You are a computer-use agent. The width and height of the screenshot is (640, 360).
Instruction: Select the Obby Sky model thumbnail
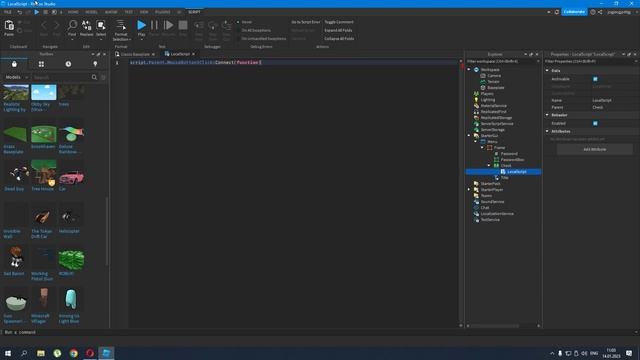pos(44,92)
